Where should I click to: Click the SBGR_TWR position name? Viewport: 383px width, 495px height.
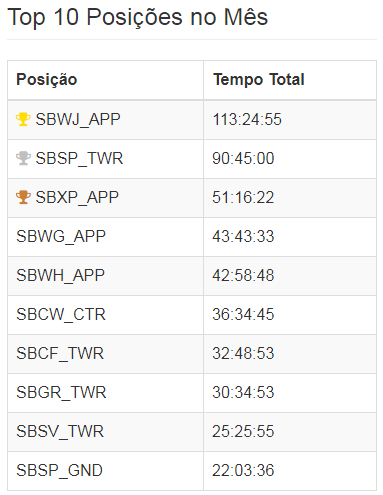61,392
